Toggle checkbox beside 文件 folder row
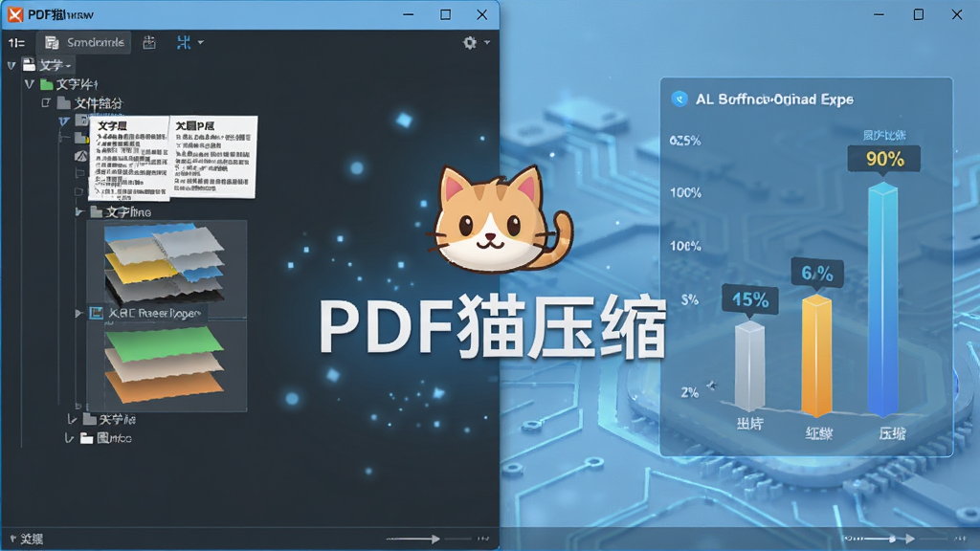Viewport: 980px width, 551px height. click(x=46, y=102)
